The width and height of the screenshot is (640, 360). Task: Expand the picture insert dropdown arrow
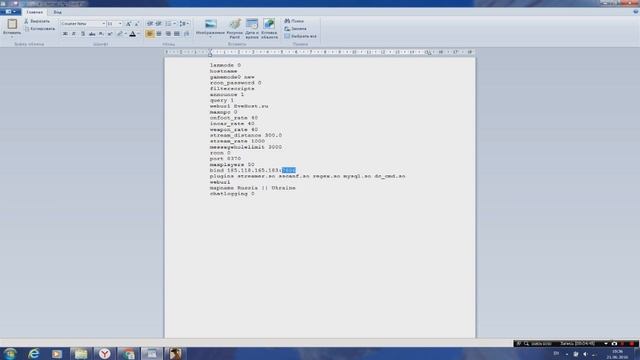tap(211, 37)
